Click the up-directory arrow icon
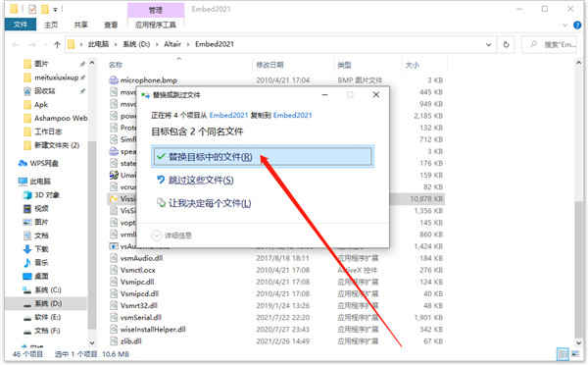Screen dimensions: 588x365 [57, 44]
